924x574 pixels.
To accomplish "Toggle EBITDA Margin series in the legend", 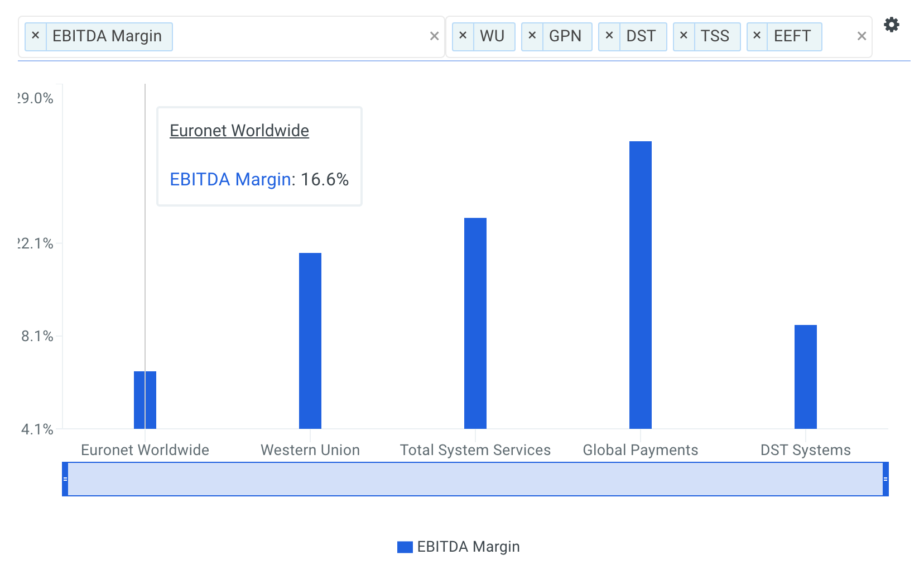I will coord(459,547).
